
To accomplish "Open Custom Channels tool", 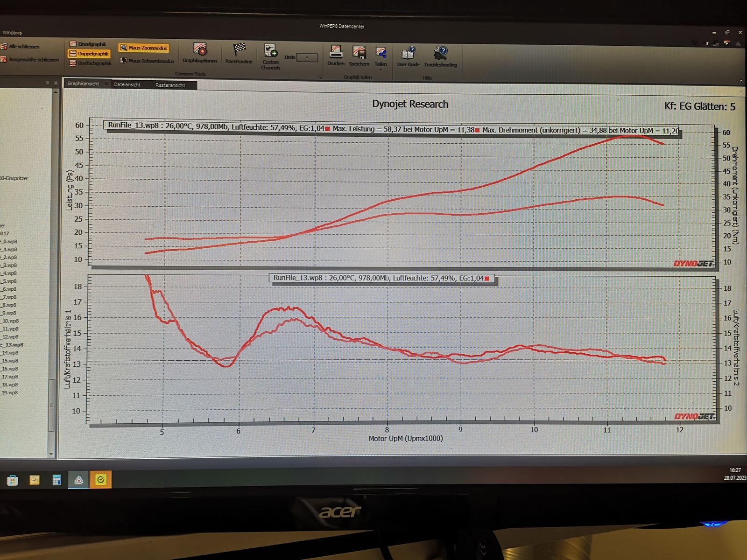I will click(270, 51).
